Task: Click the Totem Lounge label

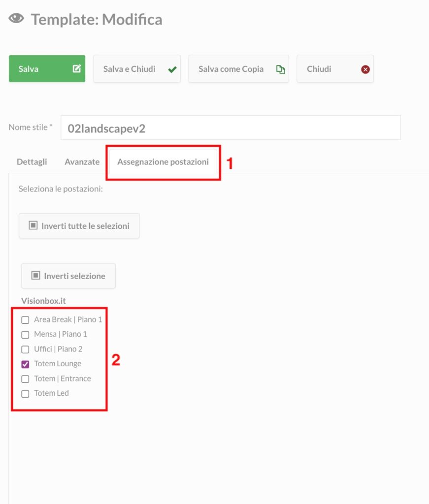Action: click(58, 364)
